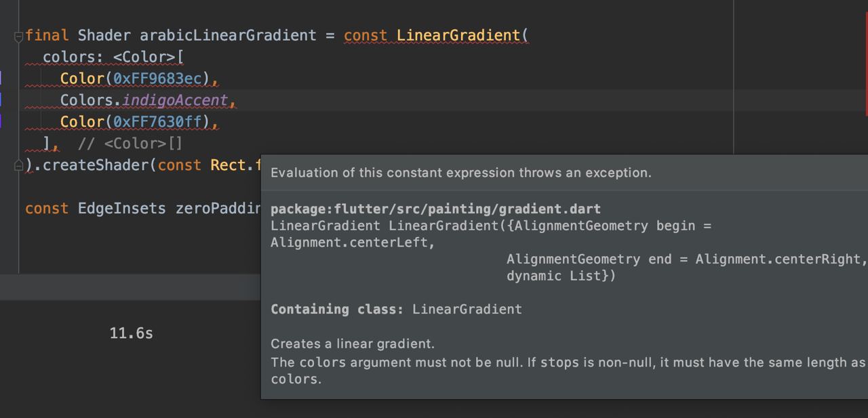Click the 'Shader' type in the declaration
This screenshot has width=868, height=418.
click(104, 35)
